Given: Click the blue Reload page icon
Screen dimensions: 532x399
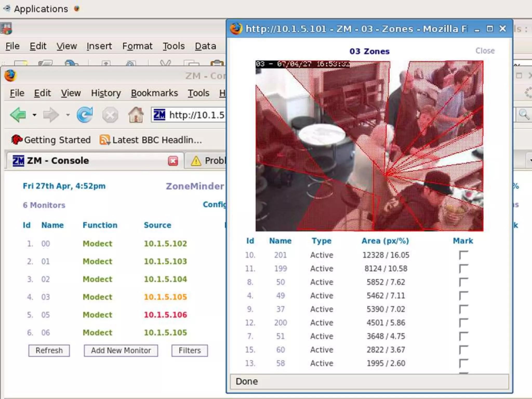Looking at the screenshot, I should (85, 115).
